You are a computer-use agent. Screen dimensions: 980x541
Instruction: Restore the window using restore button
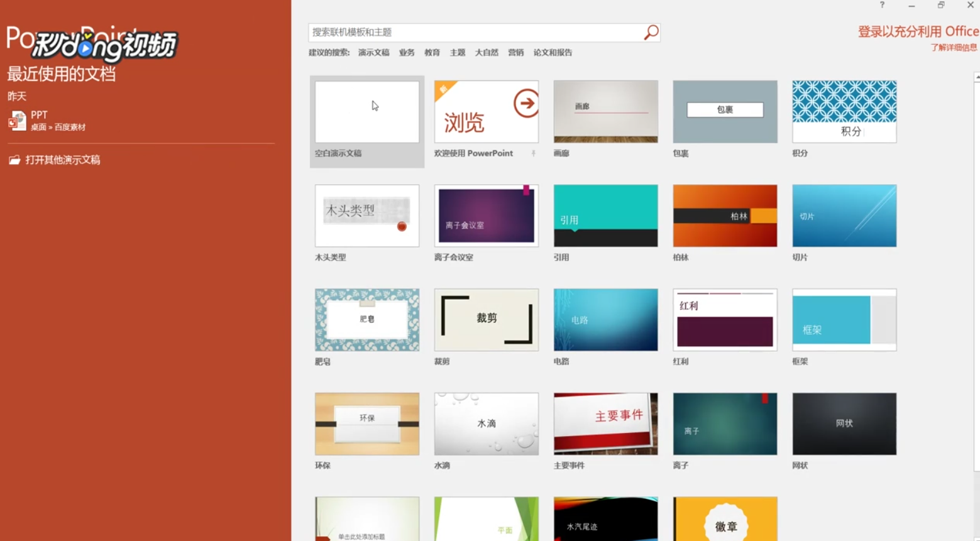(941, 5)
